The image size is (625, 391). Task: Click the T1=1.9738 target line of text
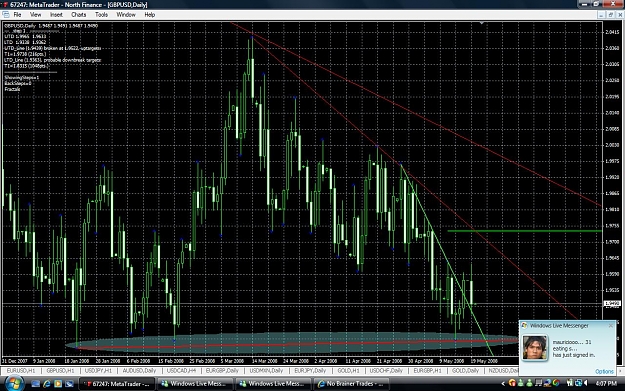click(26, 54)
